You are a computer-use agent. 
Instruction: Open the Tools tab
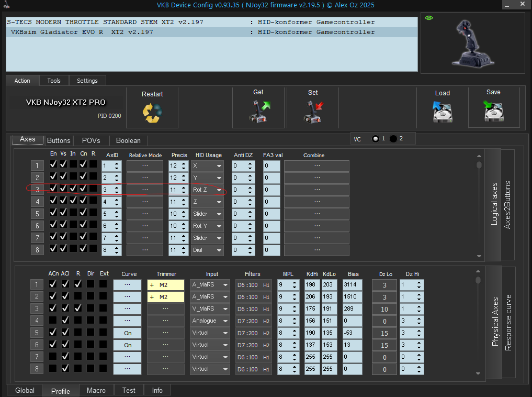click(x=54, y=81)
